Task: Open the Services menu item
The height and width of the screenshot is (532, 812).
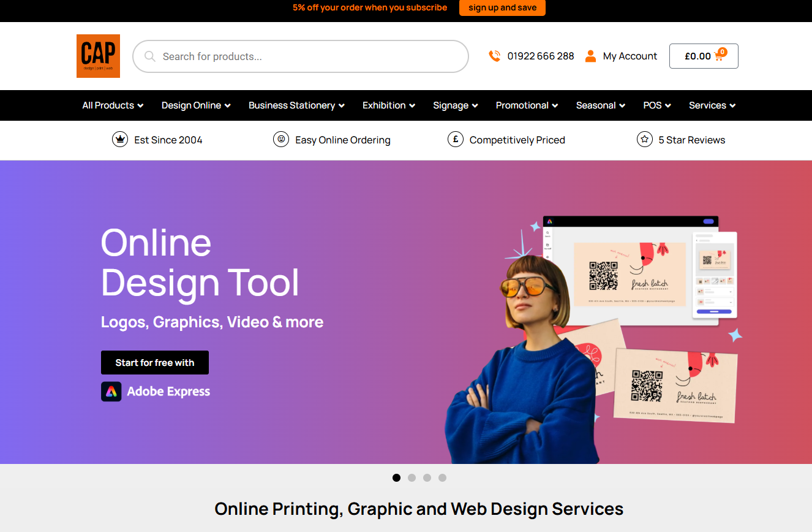Action: point(712,105)
